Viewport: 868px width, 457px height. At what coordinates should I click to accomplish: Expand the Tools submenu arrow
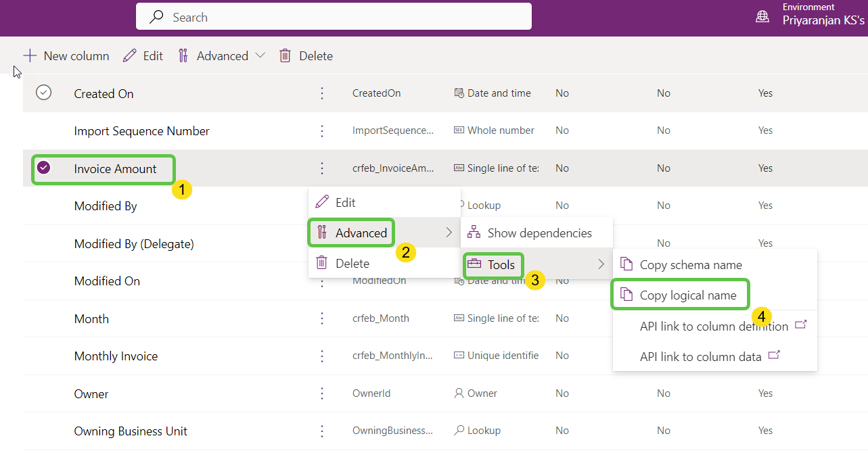tap(601, 265)
